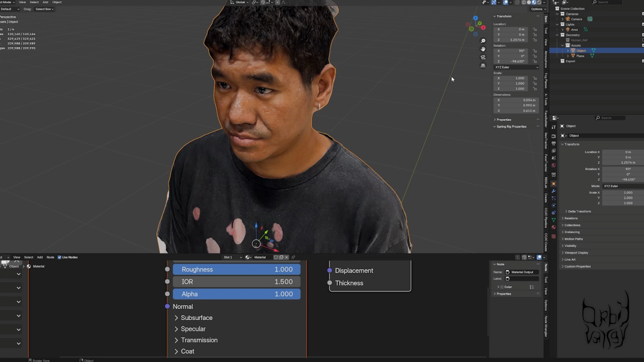
Task: Open the XYZ Euler rotation mode dropdown
Action: pos(516,67)
